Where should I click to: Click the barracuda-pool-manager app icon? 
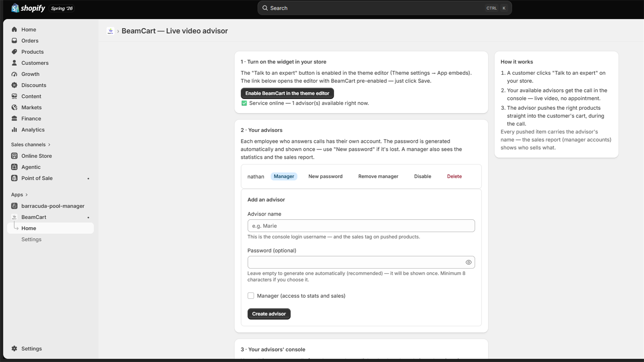pyautogui.click(x=14, y=206)
